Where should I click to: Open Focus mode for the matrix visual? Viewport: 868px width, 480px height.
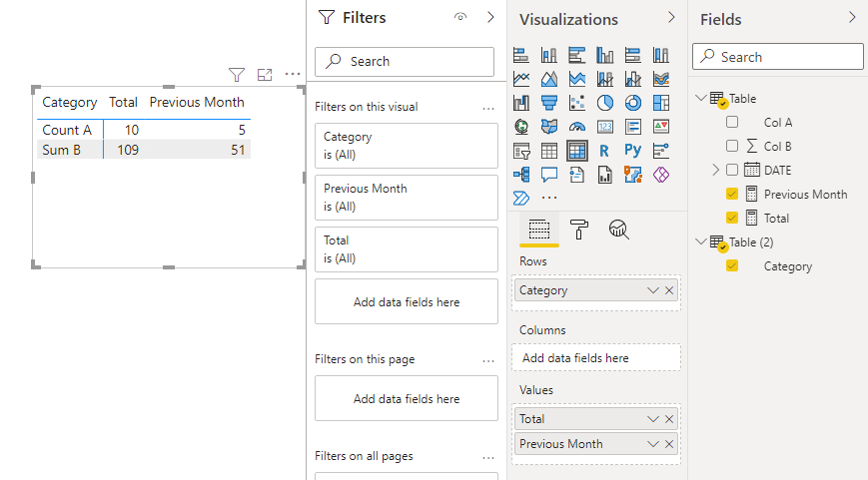pos(265,74)
